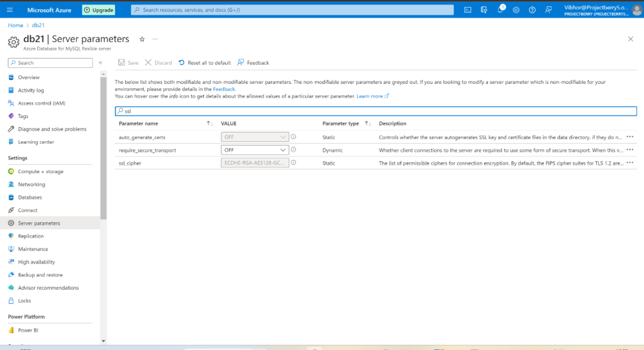Open portal settings gear in header
Image resolution: width=644 pixels, height=350 pixels.
[x=516, y=10]
